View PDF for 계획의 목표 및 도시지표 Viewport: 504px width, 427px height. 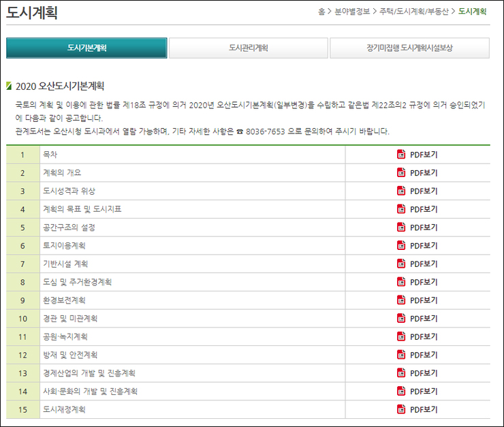pyautogui.click(x=423, y=209)
